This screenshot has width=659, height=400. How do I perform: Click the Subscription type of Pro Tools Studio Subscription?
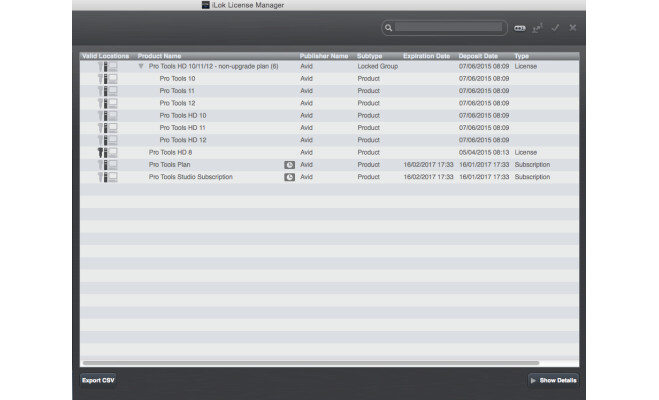click(x=532, y=177)
